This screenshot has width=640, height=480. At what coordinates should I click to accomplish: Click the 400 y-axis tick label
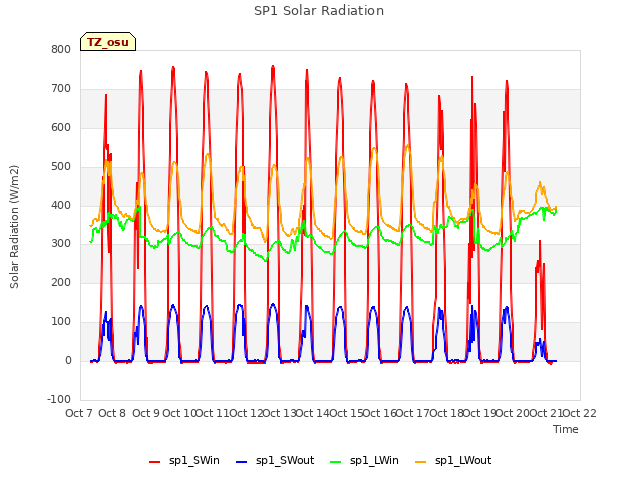coord(61,205)
